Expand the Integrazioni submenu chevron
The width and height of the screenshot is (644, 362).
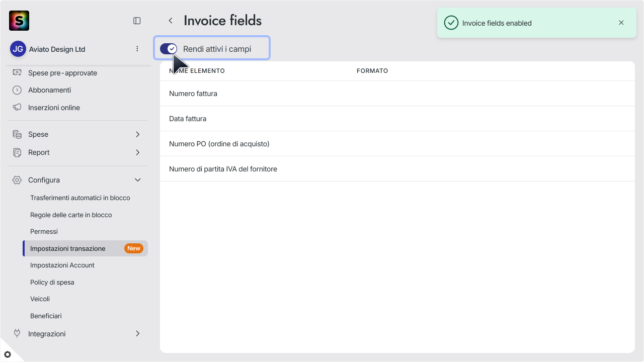coord(138,333)
